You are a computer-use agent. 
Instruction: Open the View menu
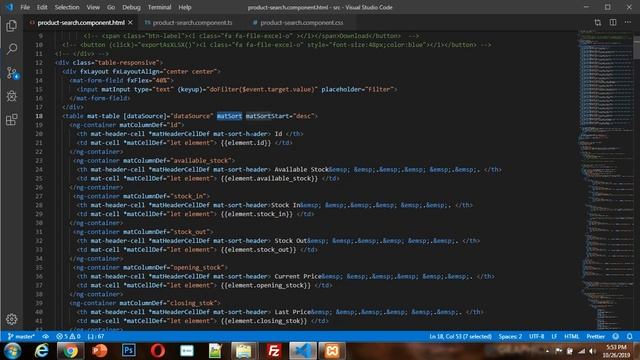(x=93, y=7)
